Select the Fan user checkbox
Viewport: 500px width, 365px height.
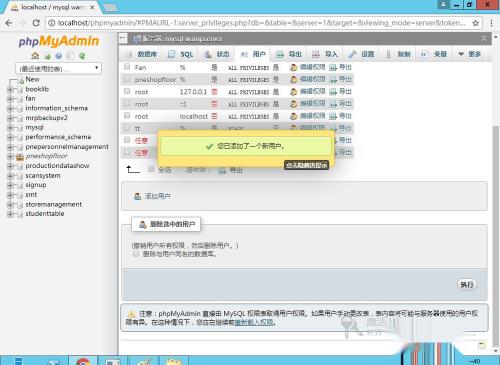pos(127,67)
